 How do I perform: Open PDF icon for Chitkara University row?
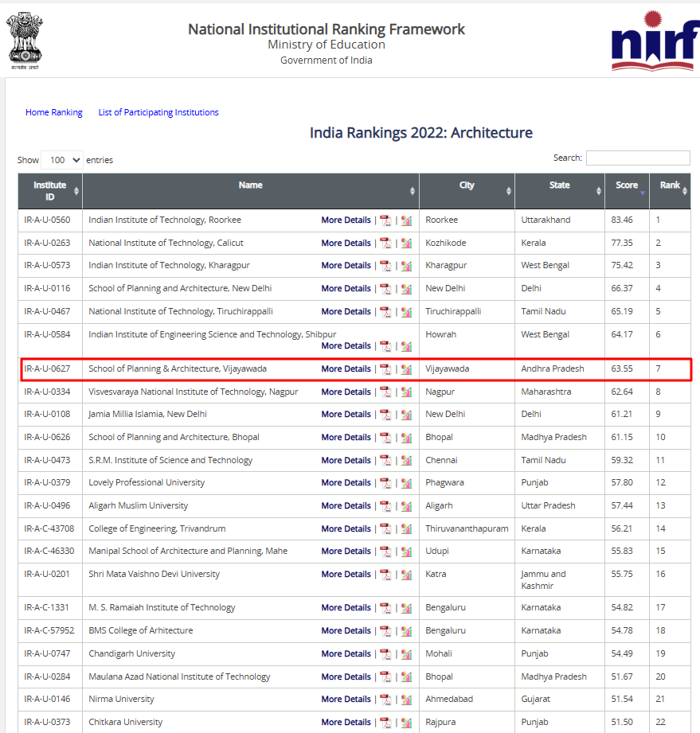385,723
